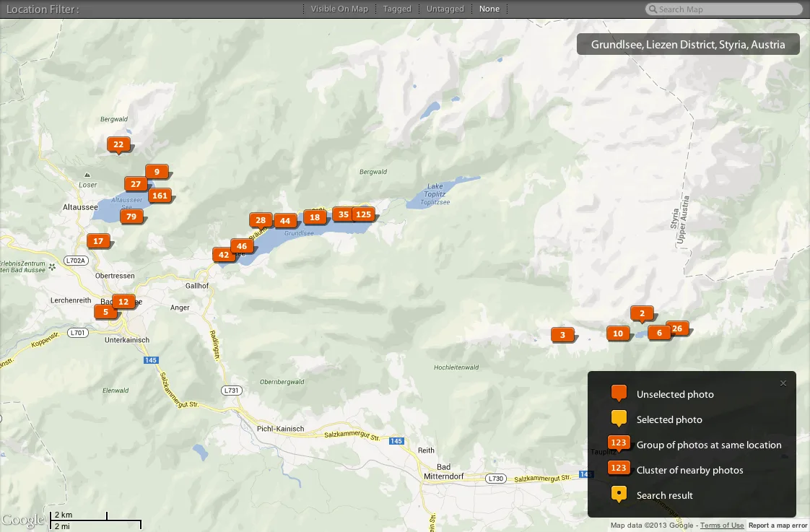
Task: Click the Pichl-Kainisch town label
Action: tap(281, 429)
